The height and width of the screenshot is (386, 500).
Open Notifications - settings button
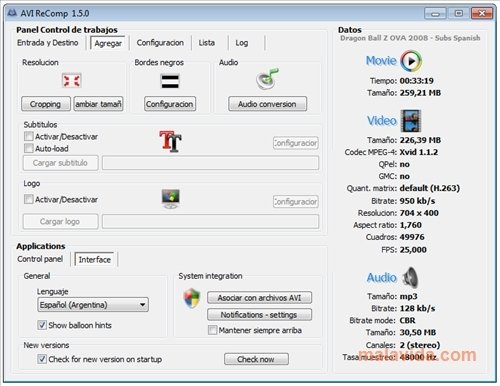click(259, 315)
